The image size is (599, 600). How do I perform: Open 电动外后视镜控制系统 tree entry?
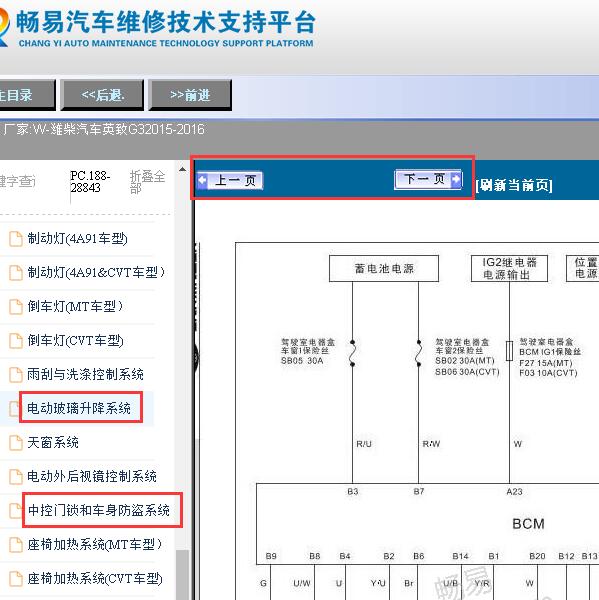(92, 476)
